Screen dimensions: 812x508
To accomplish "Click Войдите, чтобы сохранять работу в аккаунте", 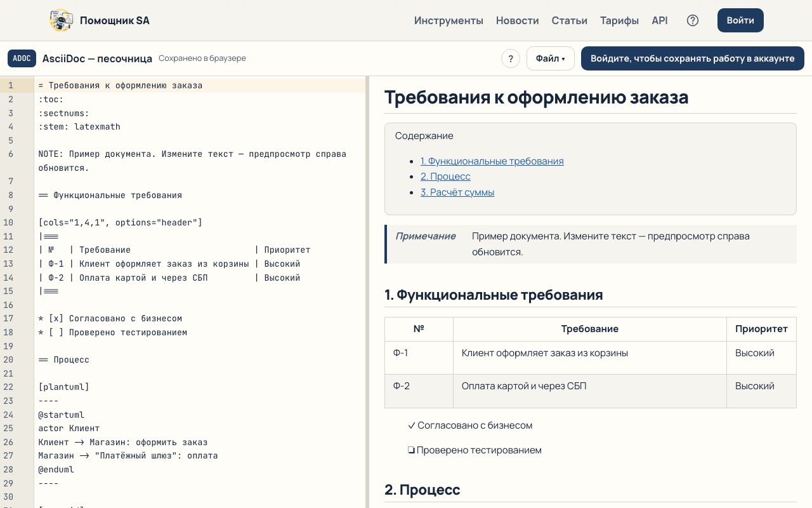I will 693,58.
